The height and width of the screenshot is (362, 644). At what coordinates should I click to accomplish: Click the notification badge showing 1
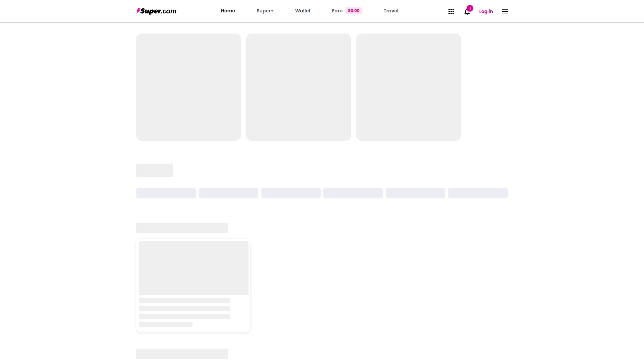[470, 8]
